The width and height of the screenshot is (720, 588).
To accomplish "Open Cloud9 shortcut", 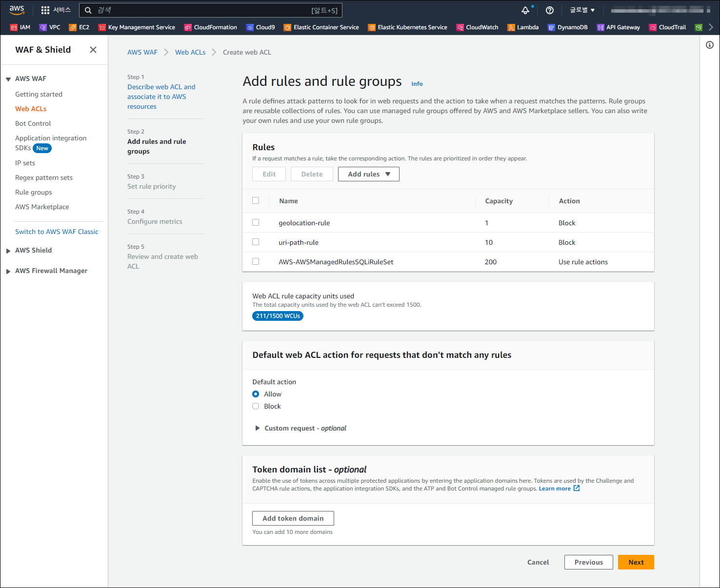I will coord(260,27).
